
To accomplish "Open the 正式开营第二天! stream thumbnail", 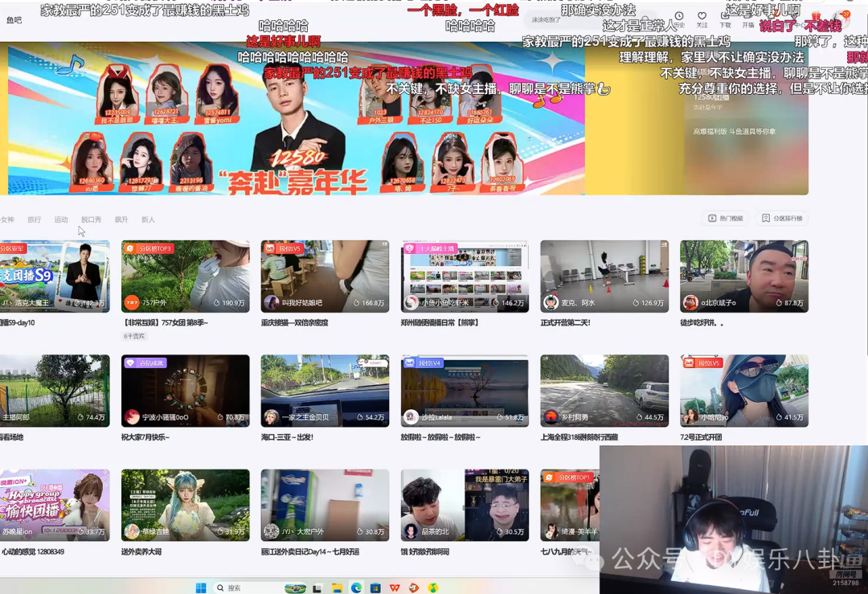I will pyautogui.click(x=604, y=277).
